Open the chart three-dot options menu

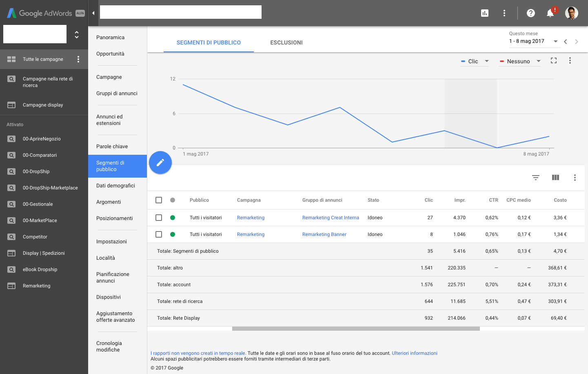click(570, 60)
